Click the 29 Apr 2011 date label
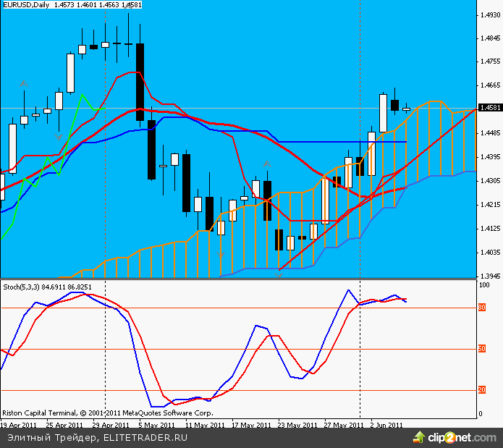Screen dimensions: 503x448 [x=111, y=425]
